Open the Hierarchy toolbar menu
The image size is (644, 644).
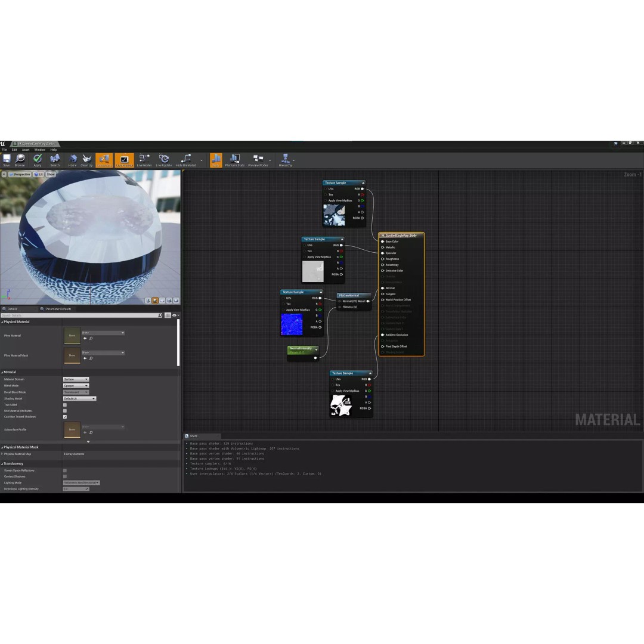[x=285, y=160]
